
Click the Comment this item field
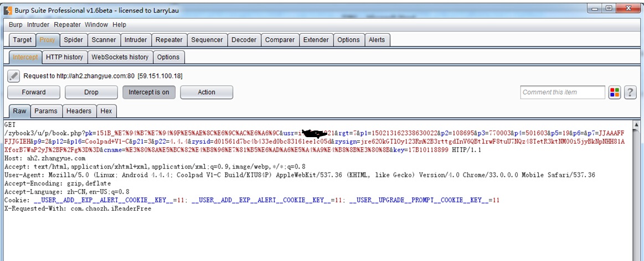pyautogui.click(x=562, y=92)
